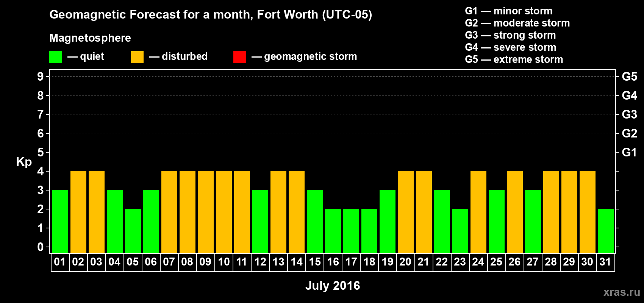Click the orange bar for day 21
This screenshot has width=644, height=303.
424,212
